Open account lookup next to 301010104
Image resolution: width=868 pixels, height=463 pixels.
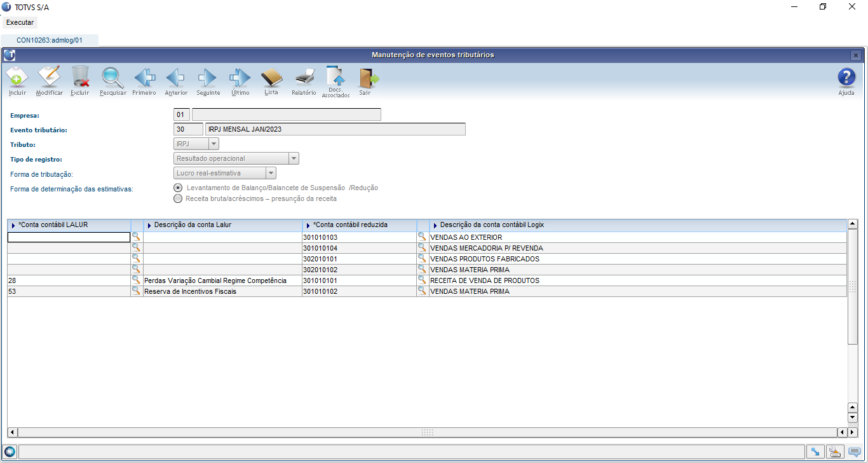[x=422, y=247]
